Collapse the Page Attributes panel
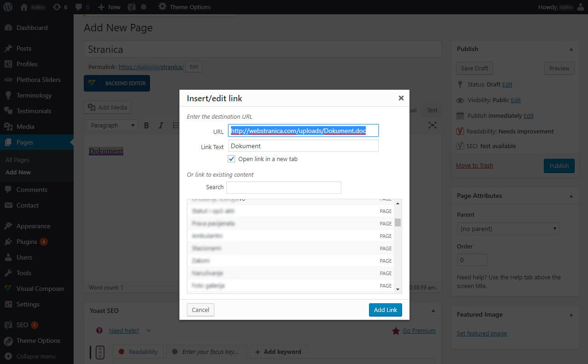 571,196
